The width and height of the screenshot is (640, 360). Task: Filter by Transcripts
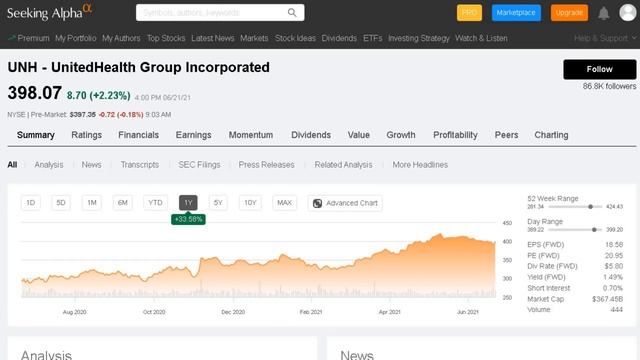pyautogui.click(x=140, y=165)
